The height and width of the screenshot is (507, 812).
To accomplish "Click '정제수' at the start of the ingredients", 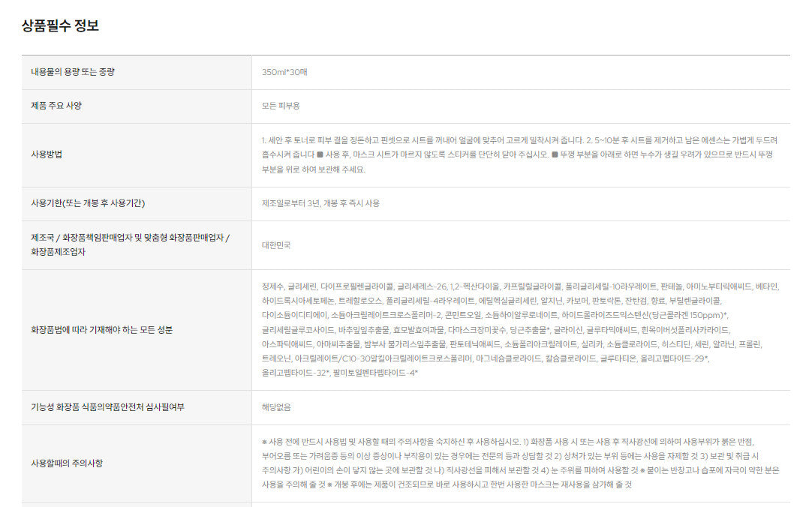I will coord(273,286).
